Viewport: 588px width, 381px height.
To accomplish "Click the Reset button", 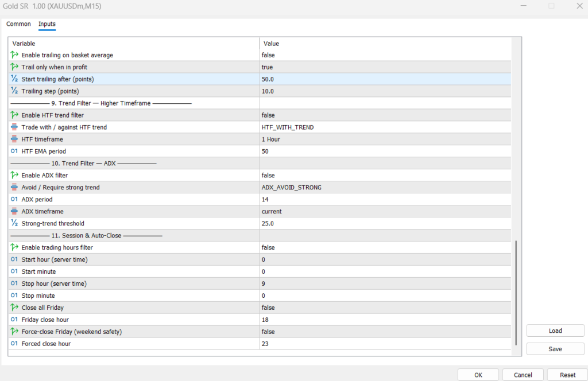I will 567,375.
